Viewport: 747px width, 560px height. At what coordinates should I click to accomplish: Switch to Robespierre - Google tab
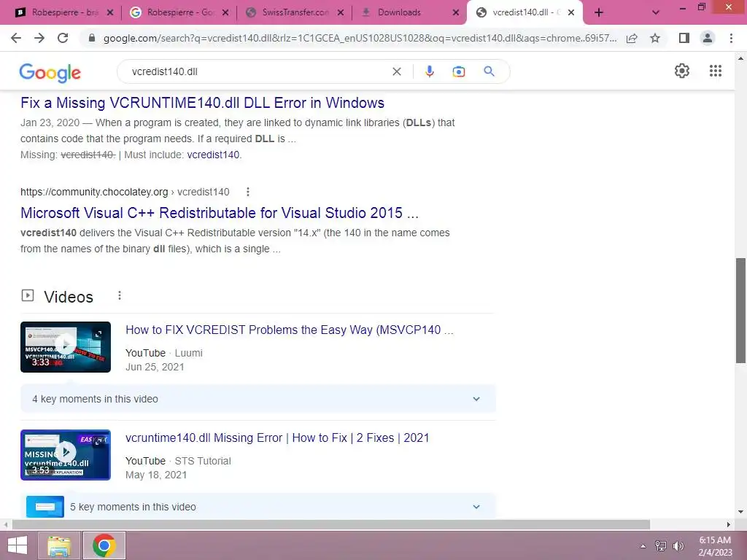(179, 13)
